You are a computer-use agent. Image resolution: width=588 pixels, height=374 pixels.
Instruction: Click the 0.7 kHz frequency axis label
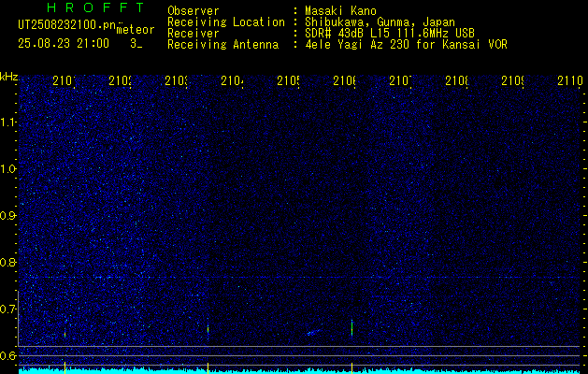coord(8,309)
